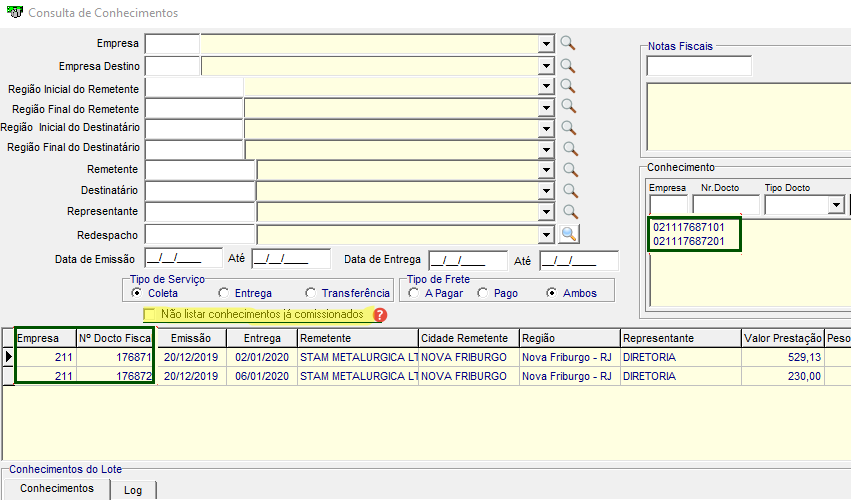This screenshot has width=851, height=500.
Task: Select the Entrega service type radio
Action: coord(223,293)
